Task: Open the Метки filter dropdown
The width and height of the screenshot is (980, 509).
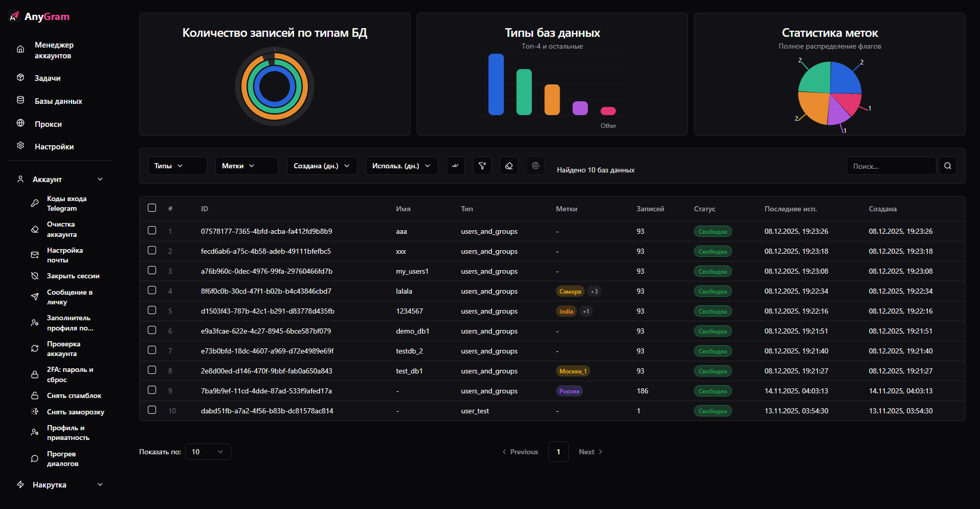Action: point(247,166)
